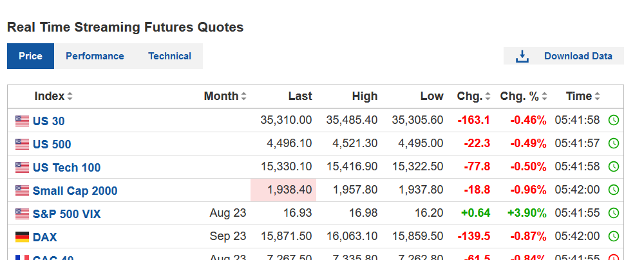Click the clock icon in S&P 500 VIX row
This screenshot has height=260, width=644.
tap(614, 214)
